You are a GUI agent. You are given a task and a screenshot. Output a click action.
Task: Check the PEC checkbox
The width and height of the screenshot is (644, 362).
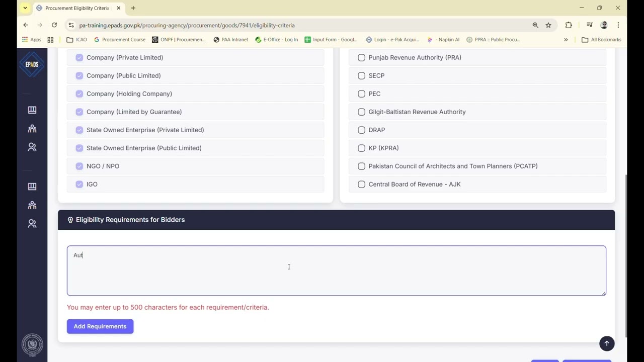tap(361, 94)
